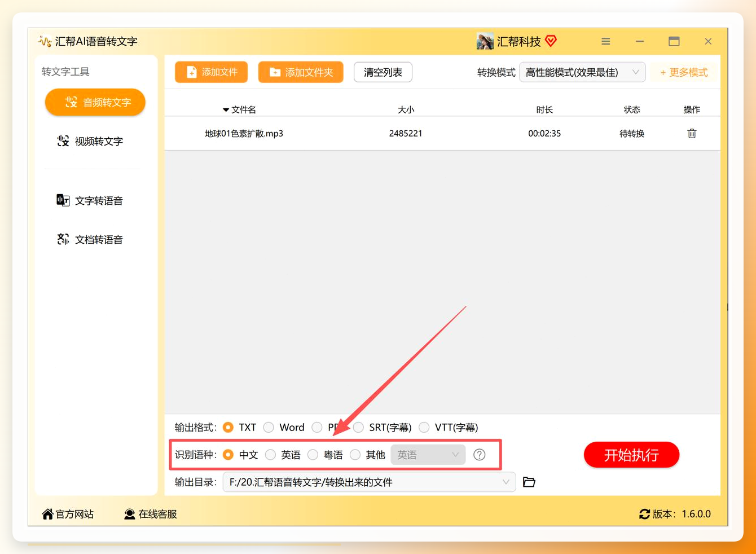Click the 操作 column header
The width and height of the screenshot is (756, 554).
click(x=692, y=109)
